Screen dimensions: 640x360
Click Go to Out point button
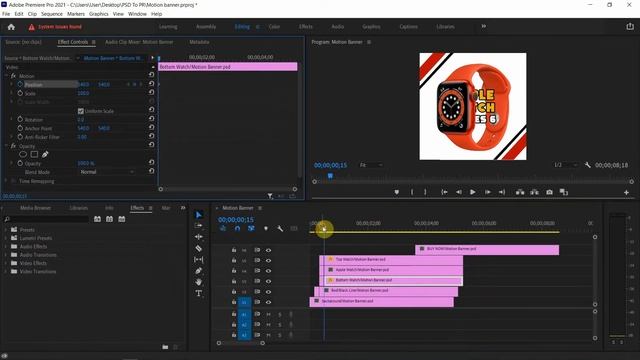coord(502,192)
